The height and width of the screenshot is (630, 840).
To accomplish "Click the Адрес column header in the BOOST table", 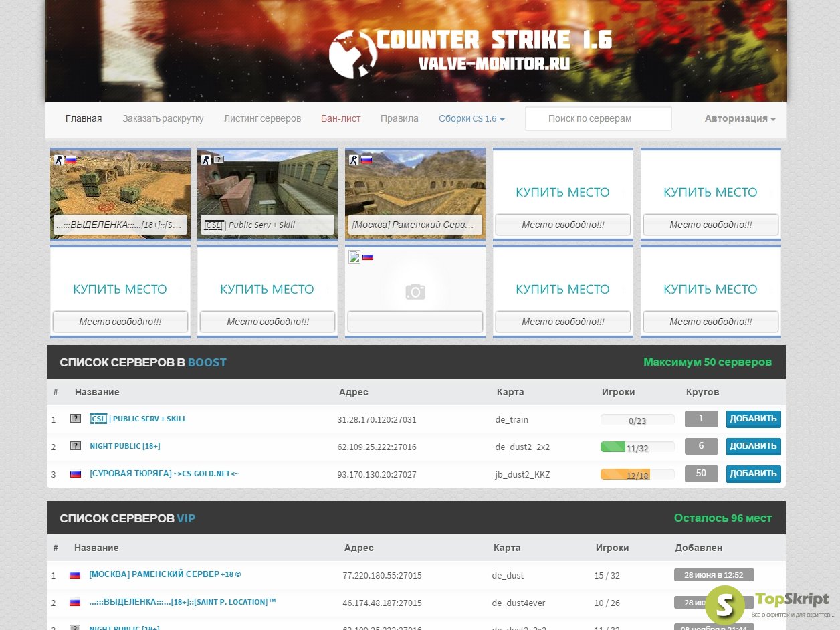I will 354,392.
